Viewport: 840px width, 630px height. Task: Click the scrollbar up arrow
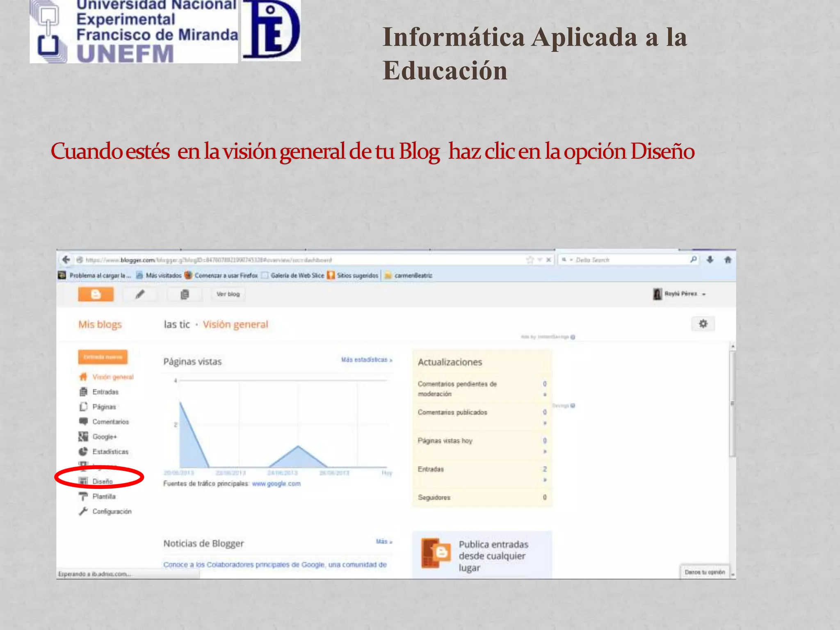(733, 347)
